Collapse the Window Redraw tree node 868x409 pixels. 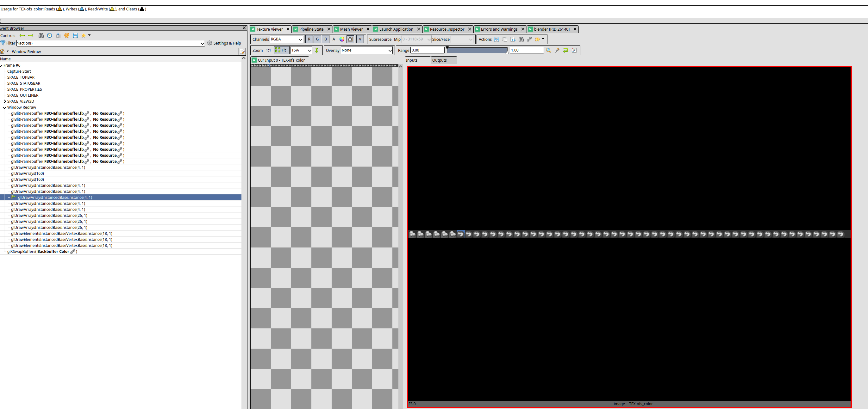[5, 107]
